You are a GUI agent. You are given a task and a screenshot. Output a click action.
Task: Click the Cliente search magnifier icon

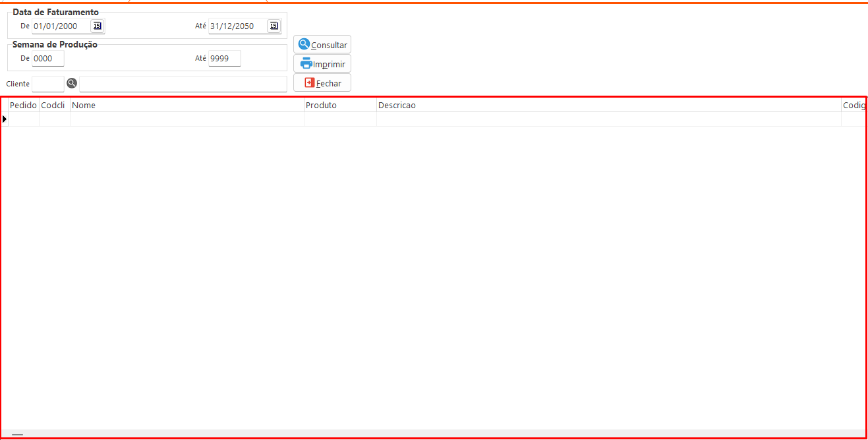pos(72,83)
